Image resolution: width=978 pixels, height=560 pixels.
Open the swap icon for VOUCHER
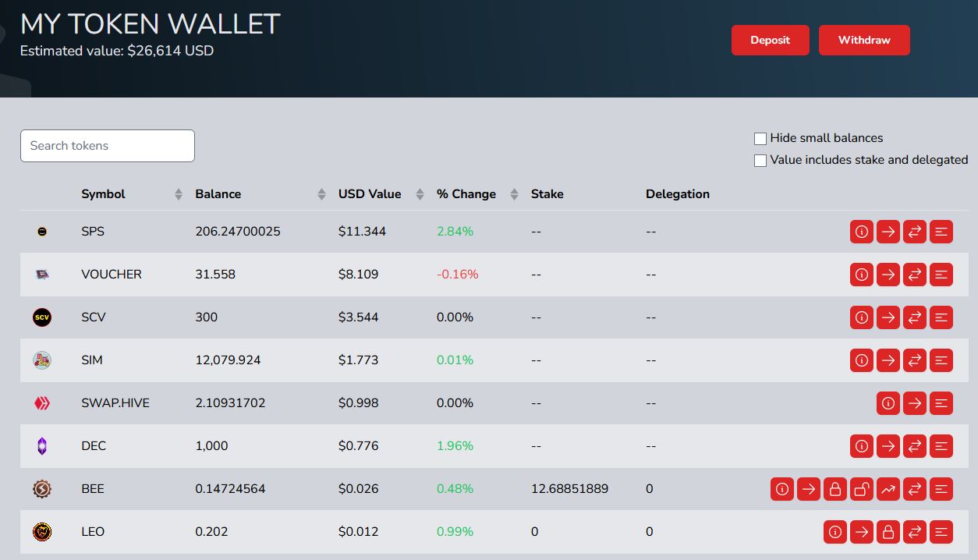pyautogui.click(x=915, y=275)
